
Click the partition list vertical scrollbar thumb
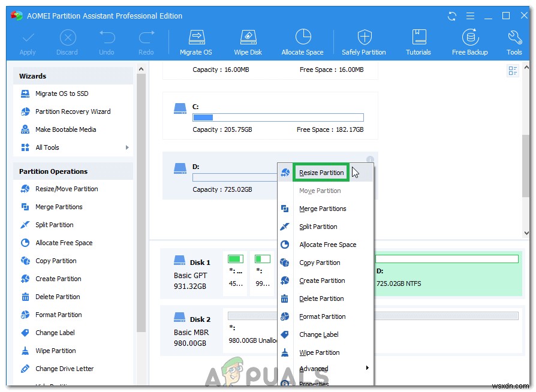click(x=526, y=166)
